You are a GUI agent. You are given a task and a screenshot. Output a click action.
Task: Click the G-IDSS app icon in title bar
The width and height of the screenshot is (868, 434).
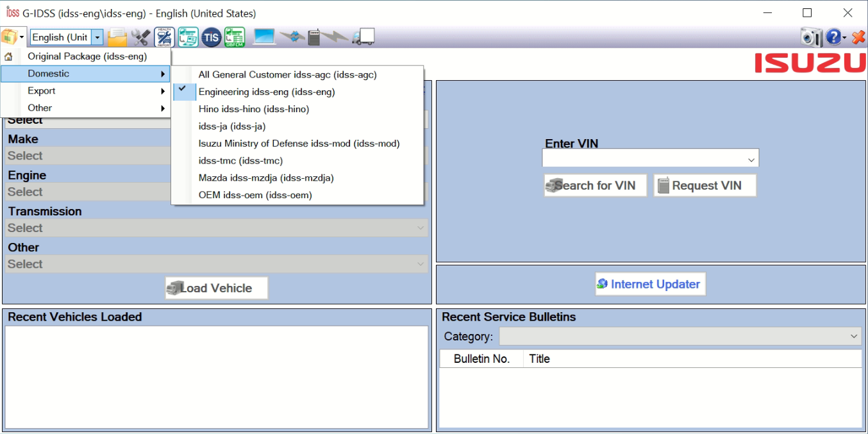pos(12,13)
